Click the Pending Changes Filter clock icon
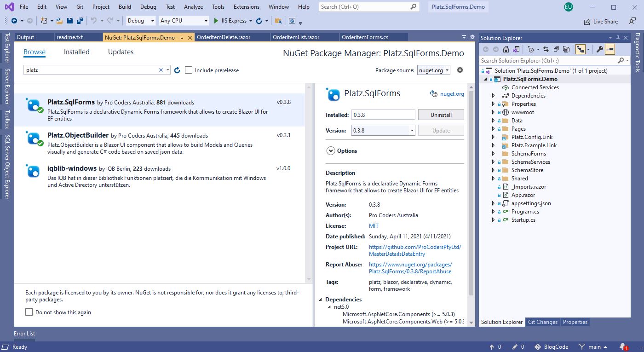 (531, 49)
